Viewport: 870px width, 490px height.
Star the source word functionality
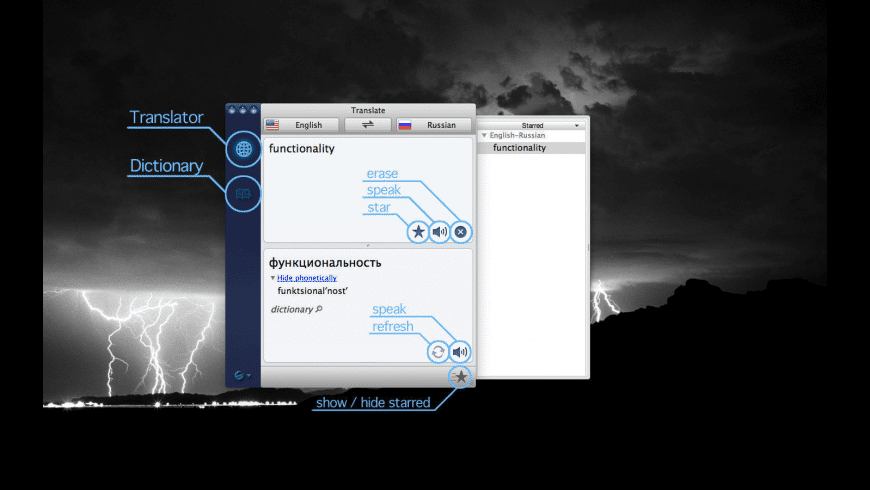tap(418, 232)
